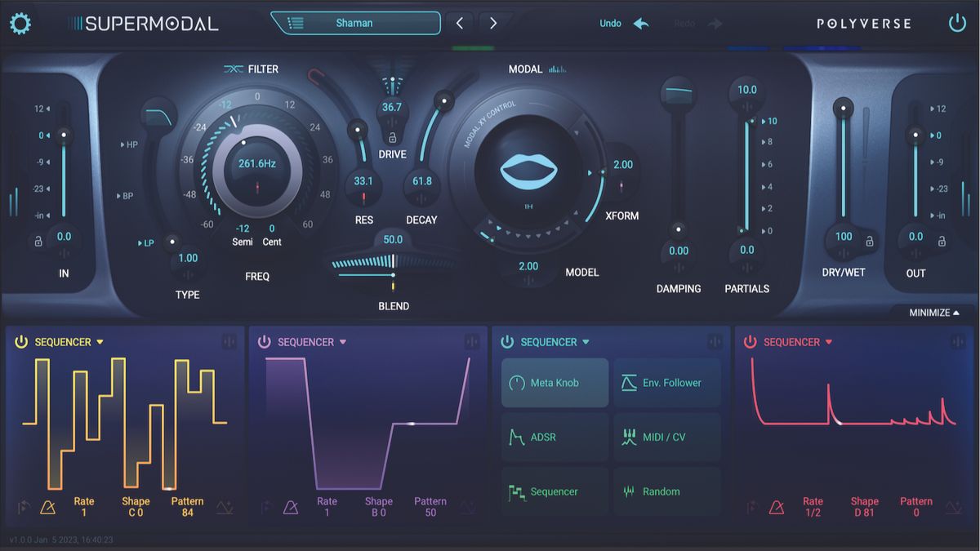Select the ADSR modulation source
Viewport: 980px width, 551px height.
click(x=555, y=437)
